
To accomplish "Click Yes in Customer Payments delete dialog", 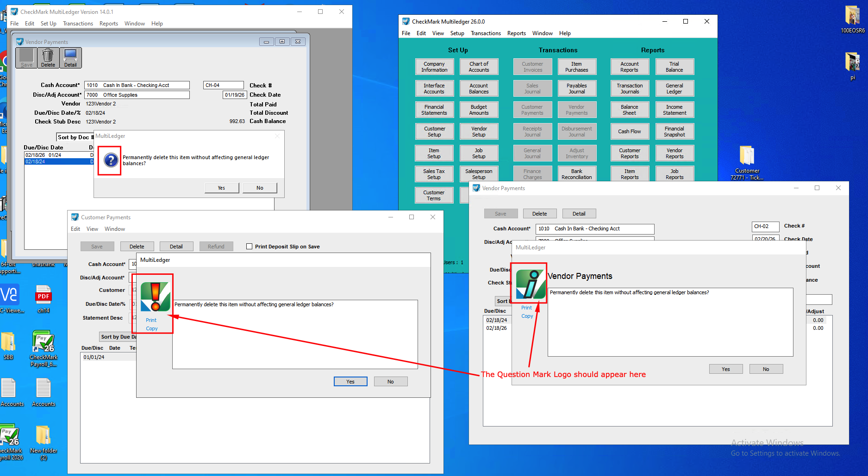I will tap(350, 382).
